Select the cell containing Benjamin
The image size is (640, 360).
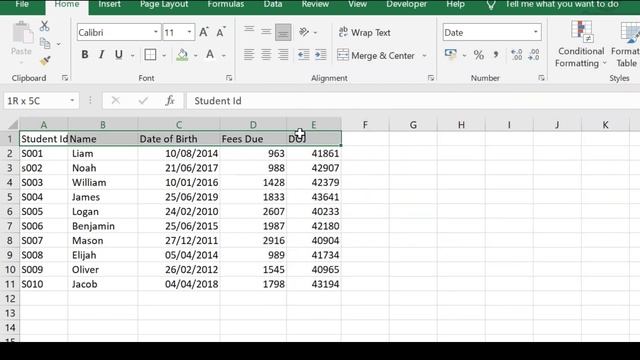[103, 226]
